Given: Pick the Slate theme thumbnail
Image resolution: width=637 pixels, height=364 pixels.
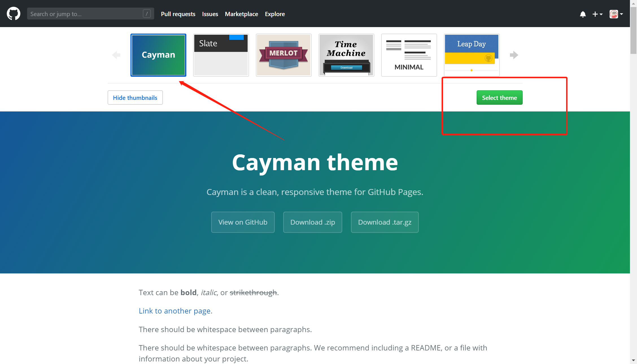Looking at the screenshot, I should point(221,55).
